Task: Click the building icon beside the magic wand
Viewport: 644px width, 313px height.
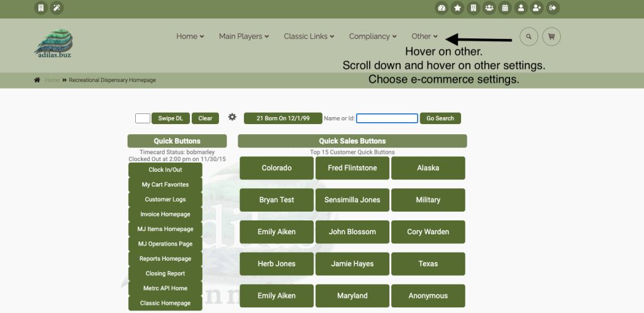Action: [x=41, y=8]
